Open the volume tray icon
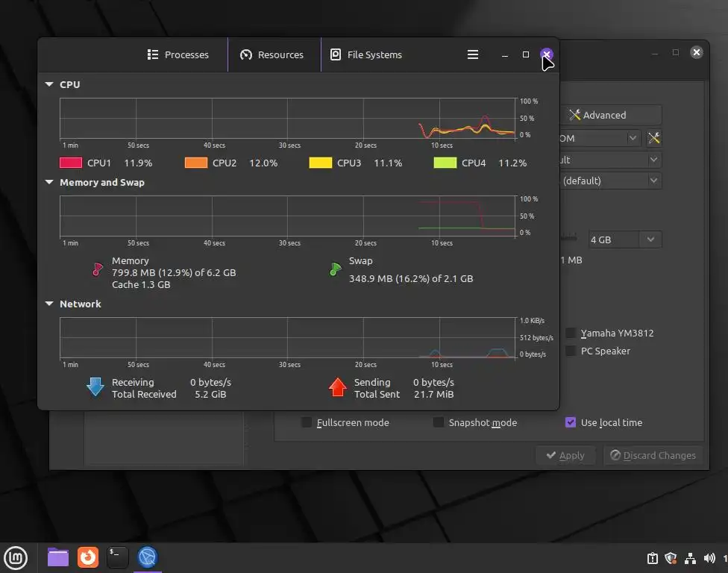 pyautogui.click(x=709, y=558)
